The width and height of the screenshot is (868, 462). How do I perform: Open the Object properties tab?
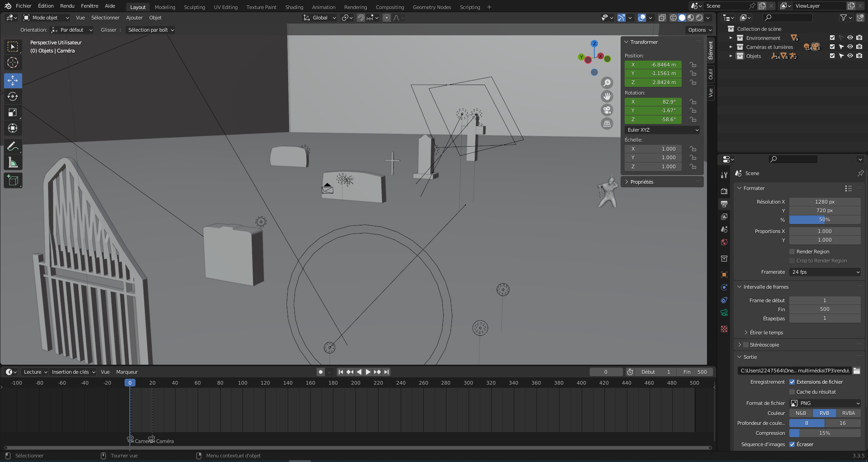click(724, 274)
